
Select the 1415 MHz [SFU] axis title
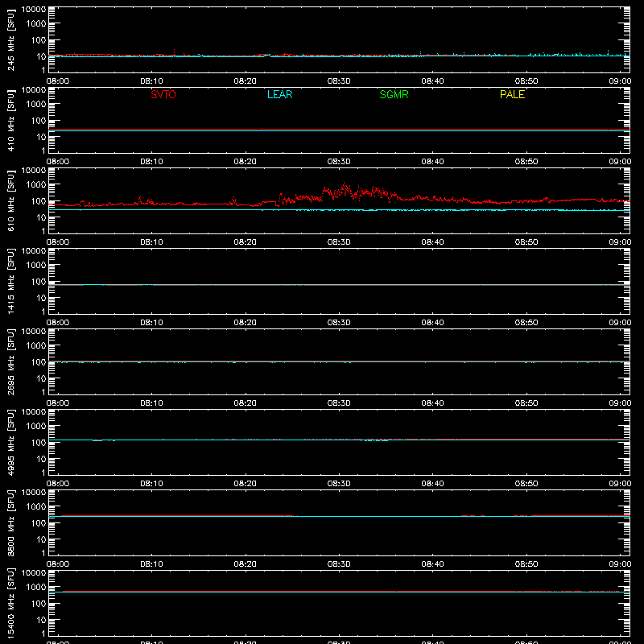(10, 282)
